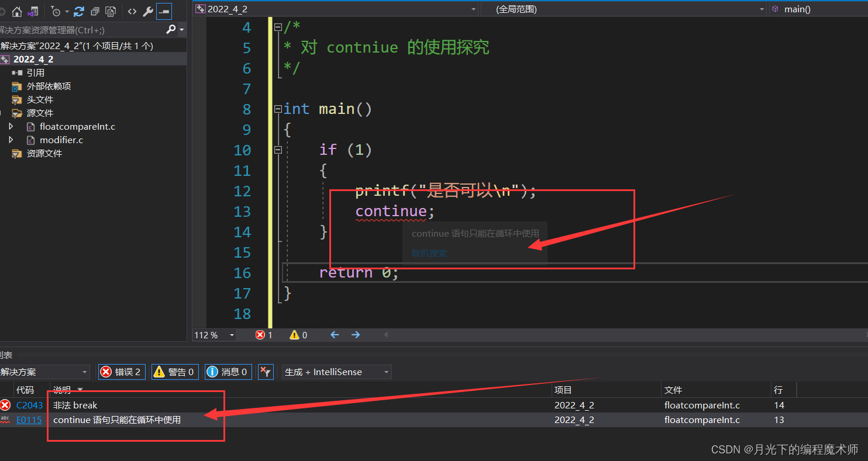Expand the floatcompareInt.c tree node

tap(11, 126)
